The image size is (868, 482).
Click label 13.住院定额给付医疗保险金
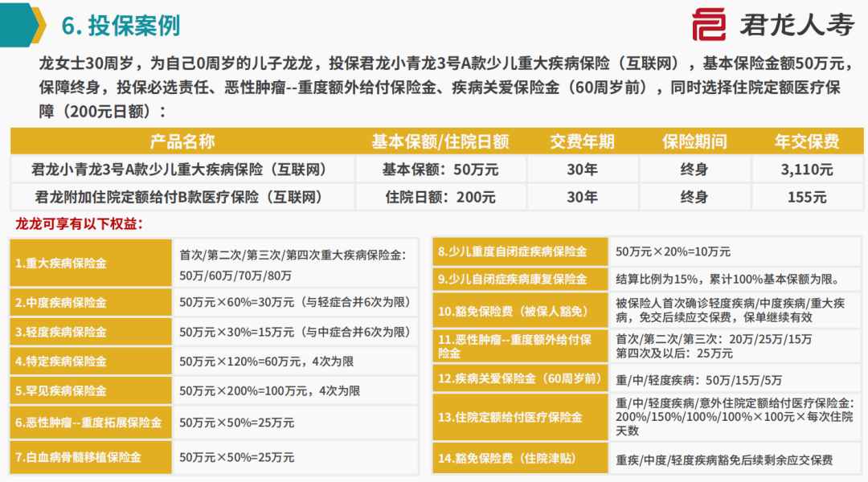pos(510,417)
